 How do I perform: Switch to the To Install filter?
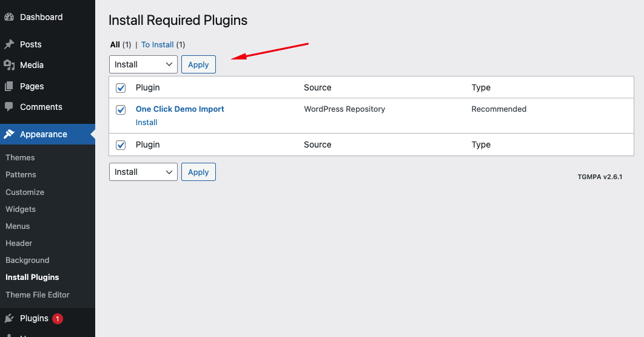(x=158, y=44)
